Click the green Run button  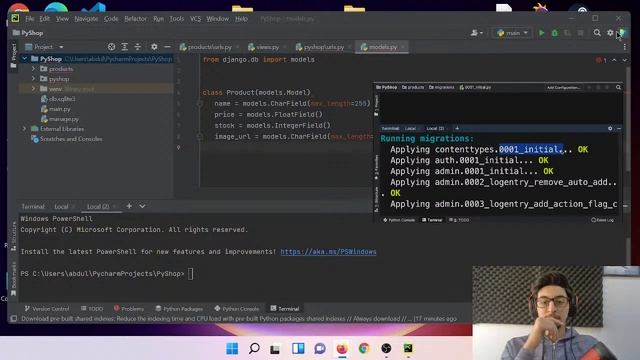[542, 33]
